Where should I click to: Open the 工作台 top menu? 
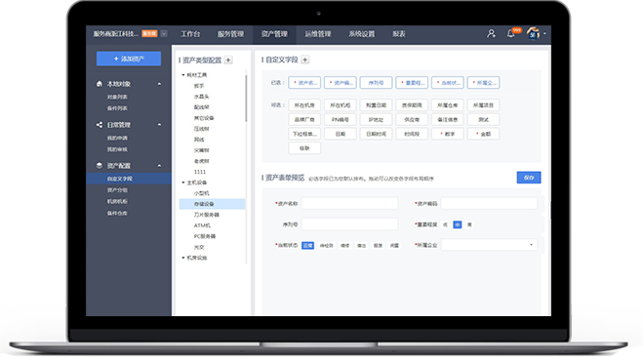(x=190, y=34)
